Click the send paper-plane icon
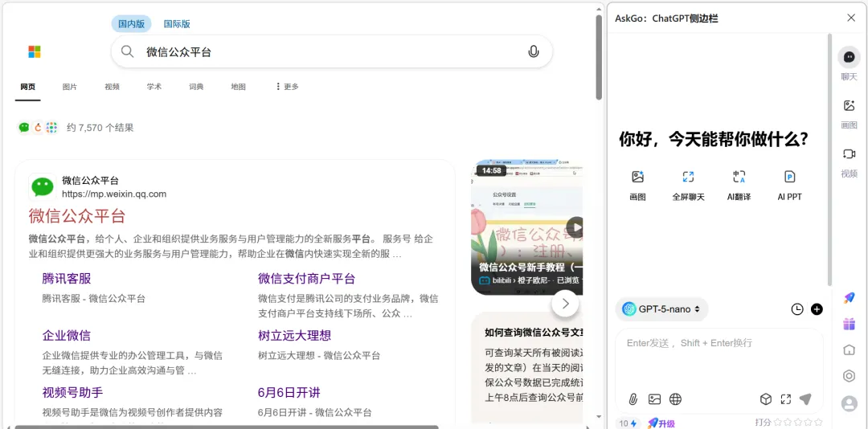Screen dimensions: 868x429 805,399
